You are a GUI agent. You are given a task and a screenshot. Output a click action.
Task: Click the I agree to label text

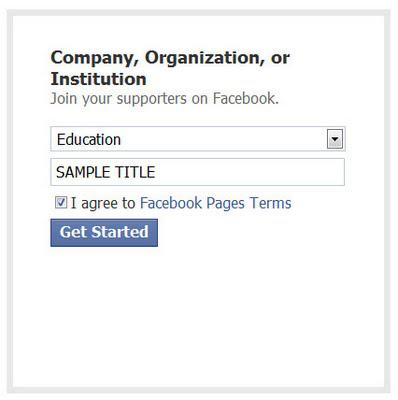point(103,203)
